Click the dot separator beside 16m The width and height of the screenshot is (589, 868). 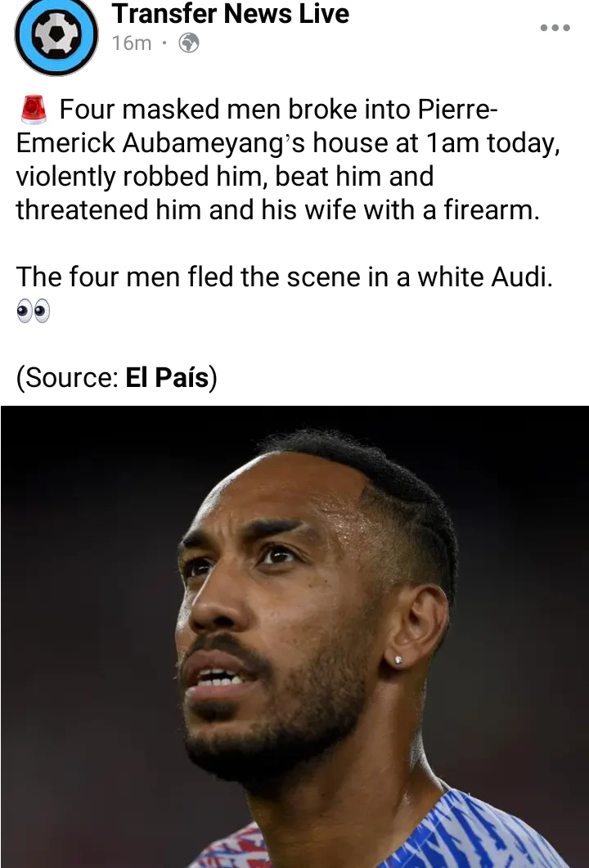point(164,43)
